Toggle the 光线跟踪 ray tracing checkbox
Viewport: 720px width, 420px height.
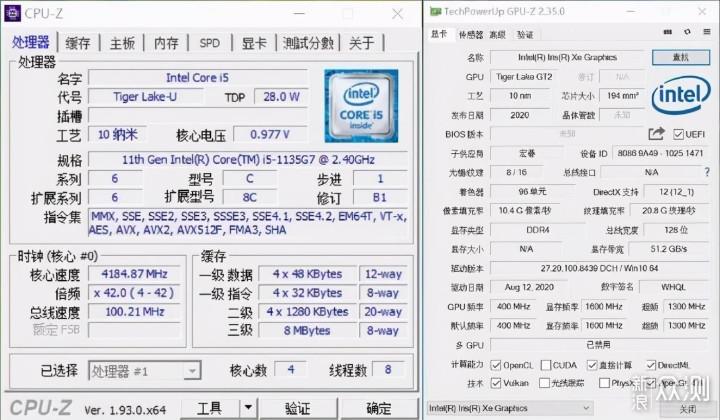pyautogui.click(x=544, y=383)
